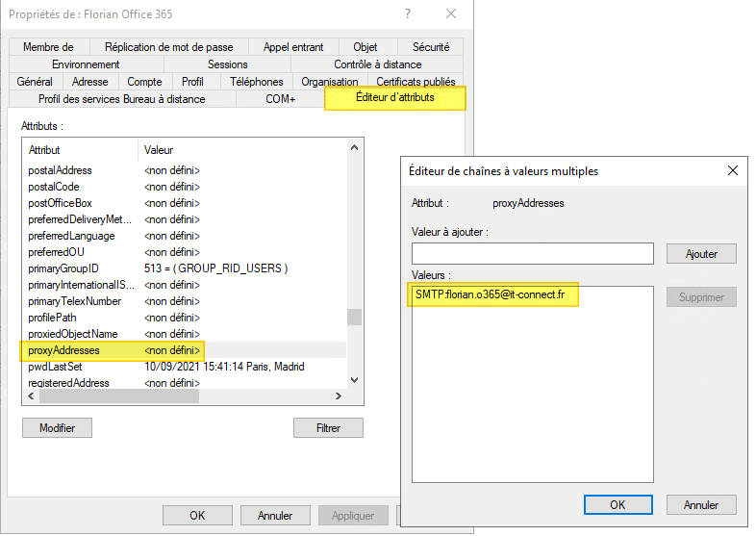
Task: Select the proxyAddresses attribute row
Action: [x=185, y=350]
